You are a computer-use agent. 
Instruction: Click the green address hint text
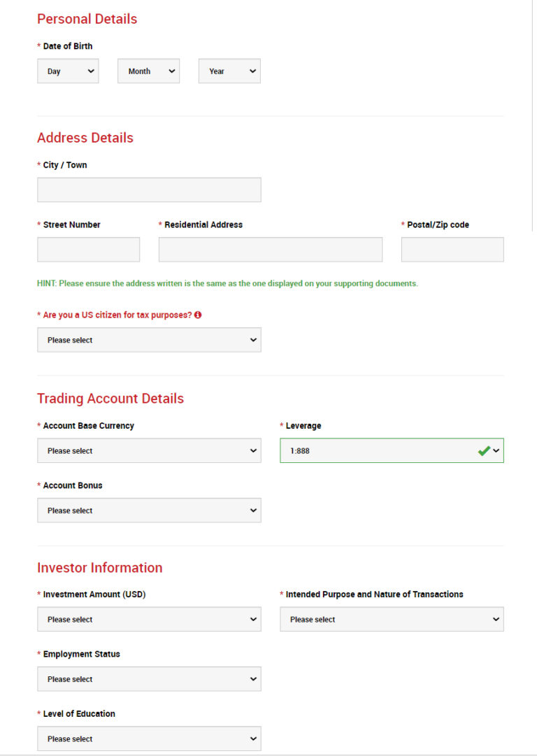click(227, 283)
